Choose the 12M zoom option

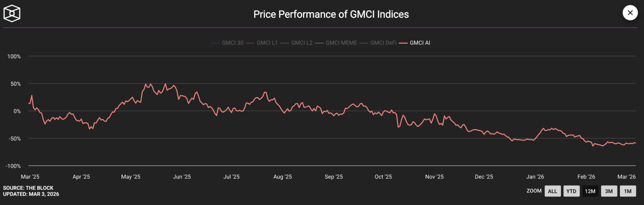[590, 191]
